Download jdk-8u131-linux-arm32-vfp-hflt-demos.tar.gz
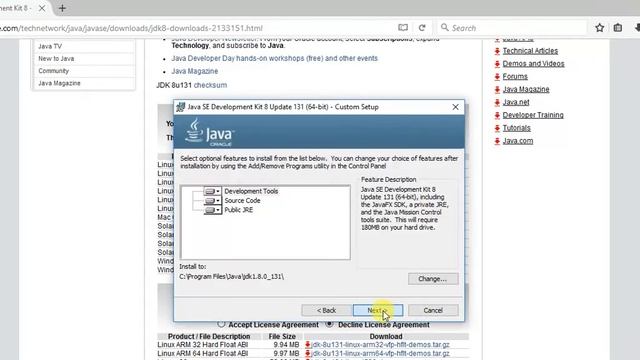The width and height of the screenshot is (640, 360). coord(380,345)
